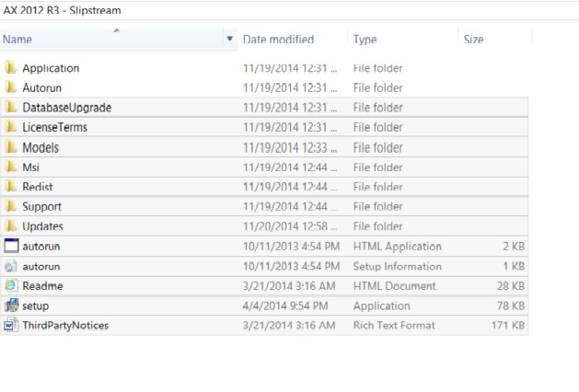Click the autorun Setup Information icon
This screenshot has height=392, width=579.
(11, 266)
